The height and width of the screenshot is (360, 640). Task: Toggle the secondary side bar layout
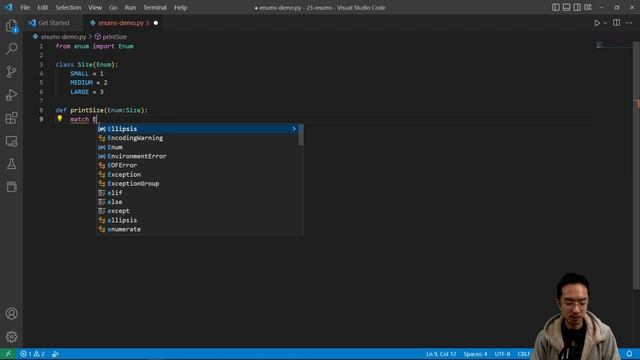click(x=577, y=7)
